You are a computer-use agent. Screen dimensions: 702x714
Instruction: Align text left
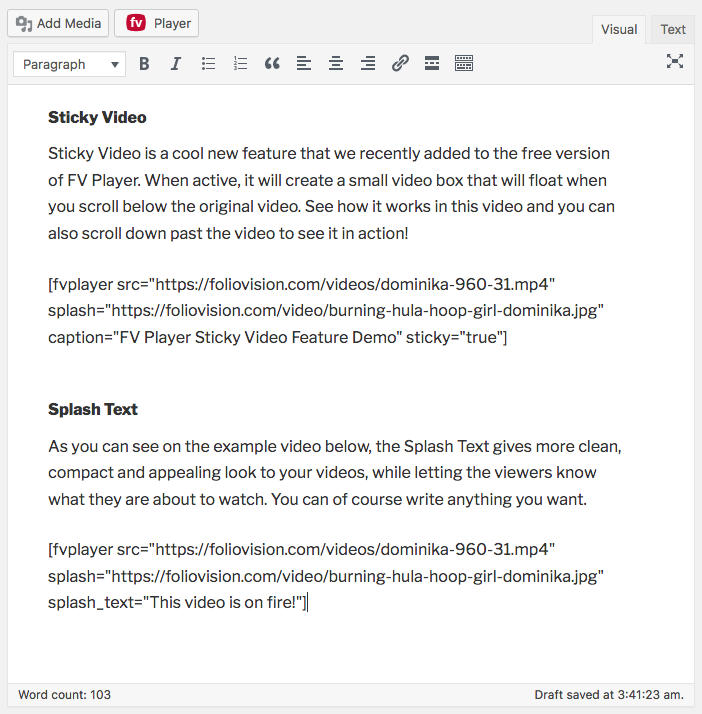[x=304, y=63]
